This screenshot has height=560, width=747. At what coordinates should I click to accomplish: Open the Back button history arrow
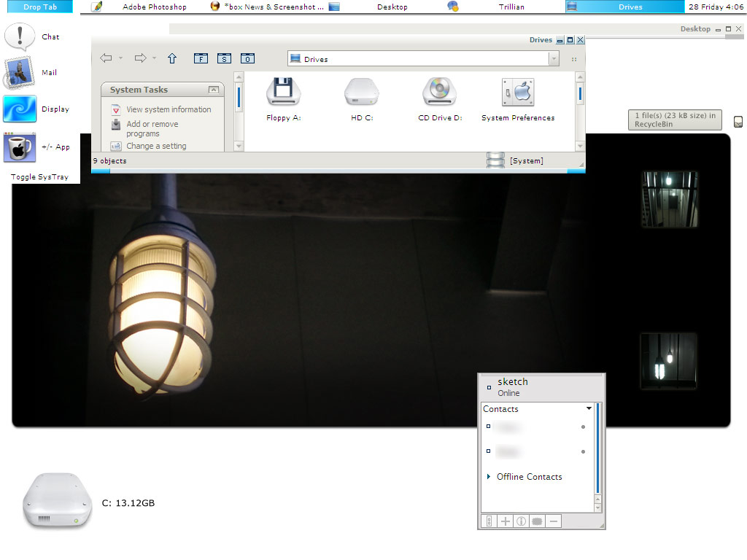120,58
